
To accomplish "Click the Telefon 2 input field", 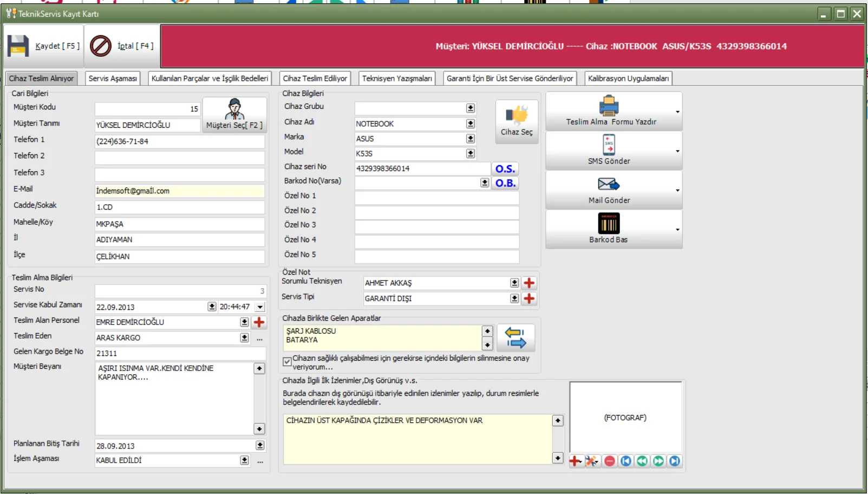I will [179, 158].
